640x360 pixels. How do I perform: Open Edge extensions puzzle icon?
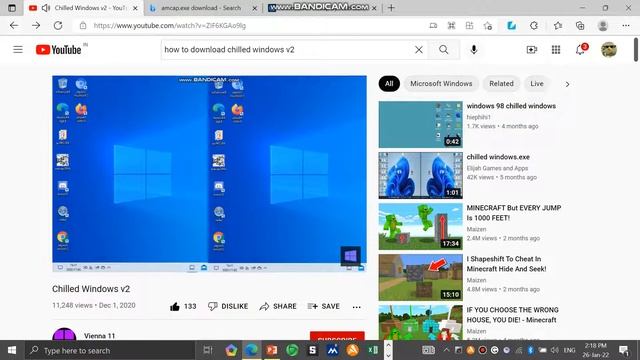click(x=534, y=26)
